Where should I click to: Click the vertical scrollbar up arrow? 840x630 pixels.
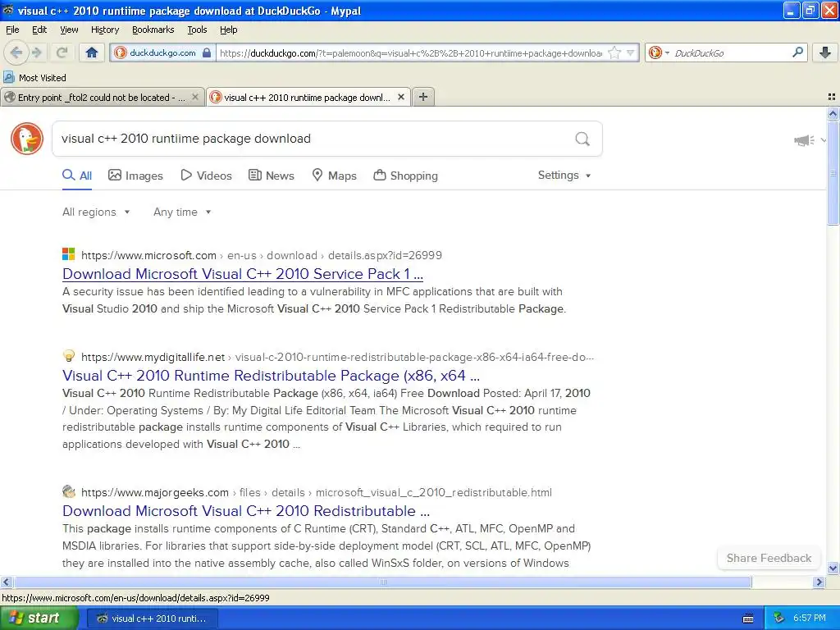(833, 113)
